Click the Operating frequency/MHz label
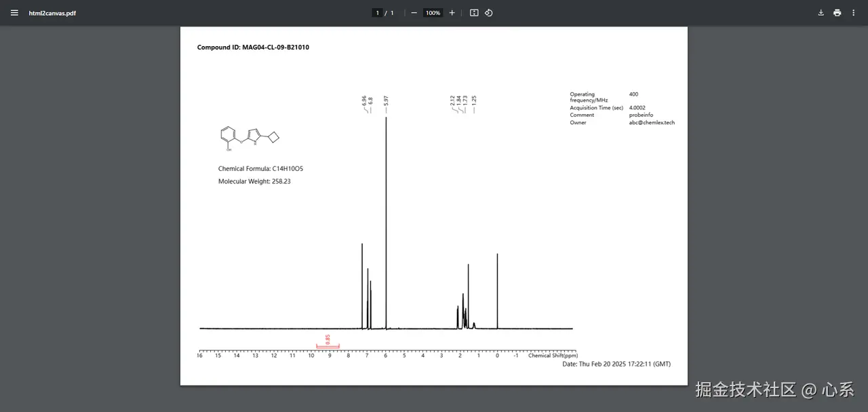Image resolution: width=868 pixels, height=412 pixels. (589, 97)
